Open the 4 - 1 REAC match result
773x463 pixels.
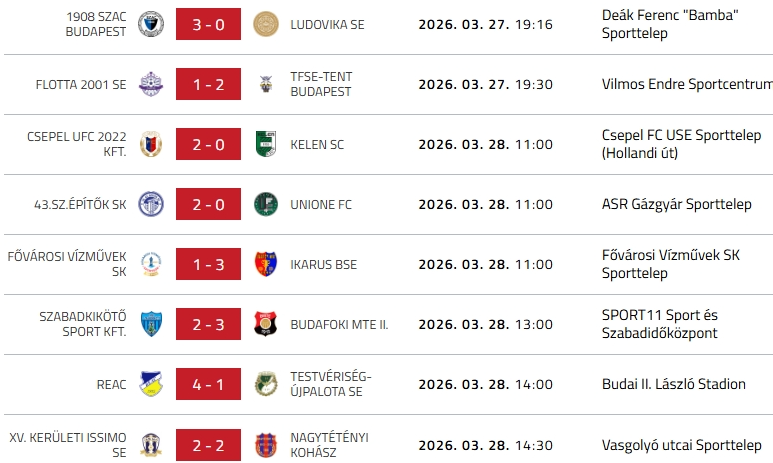[208, 384]
